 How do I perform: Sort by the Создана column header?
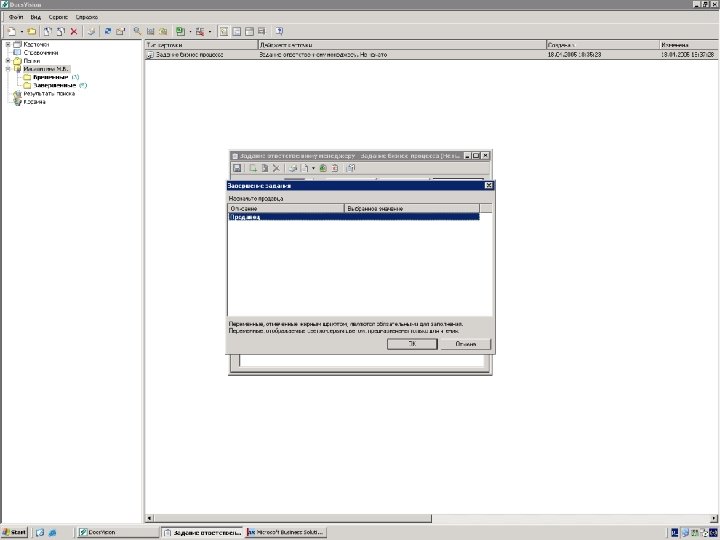[603, 45]
